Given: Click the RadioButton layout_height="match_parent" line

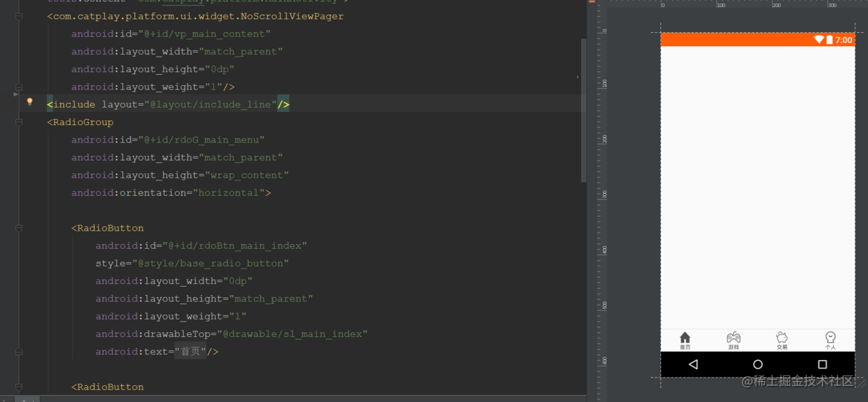Looking at the screenshot, I should [x=204, y=299].
